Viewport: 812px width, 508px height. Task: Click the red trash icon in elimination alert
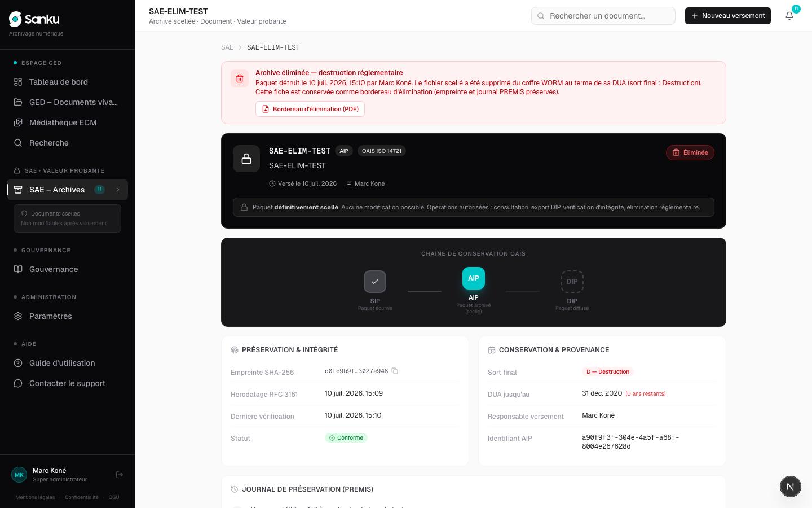coord(240,78)
